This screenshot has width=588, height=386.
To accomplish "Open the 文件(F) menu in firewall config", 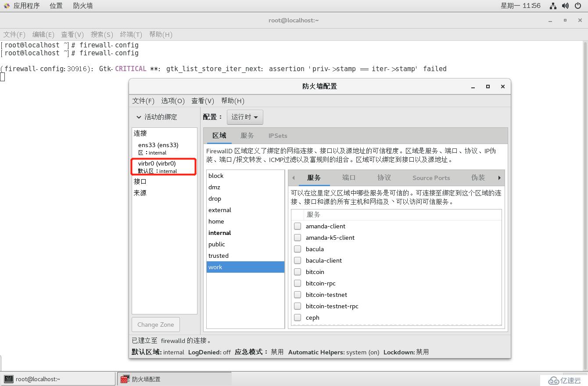I will pyautogui.click(x=143, y=101).
